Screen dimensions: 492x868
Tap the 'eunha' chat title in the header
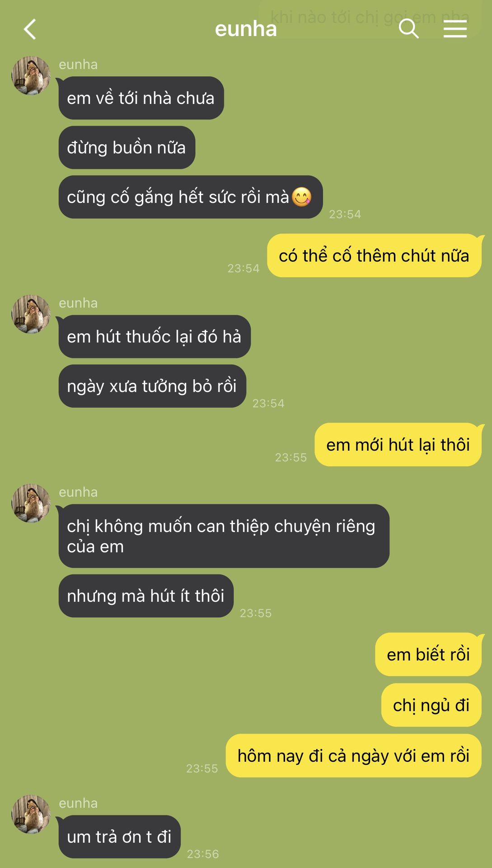(246, 29)
